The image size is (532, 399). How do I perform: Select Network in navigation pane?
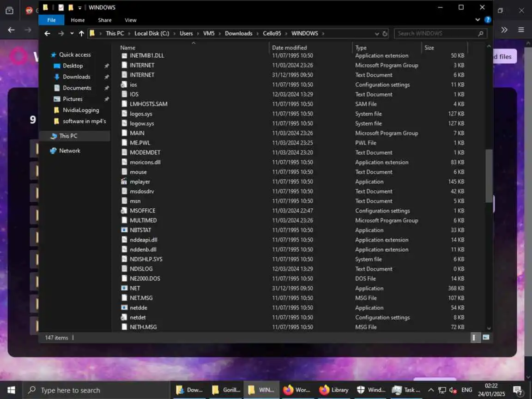70,151
